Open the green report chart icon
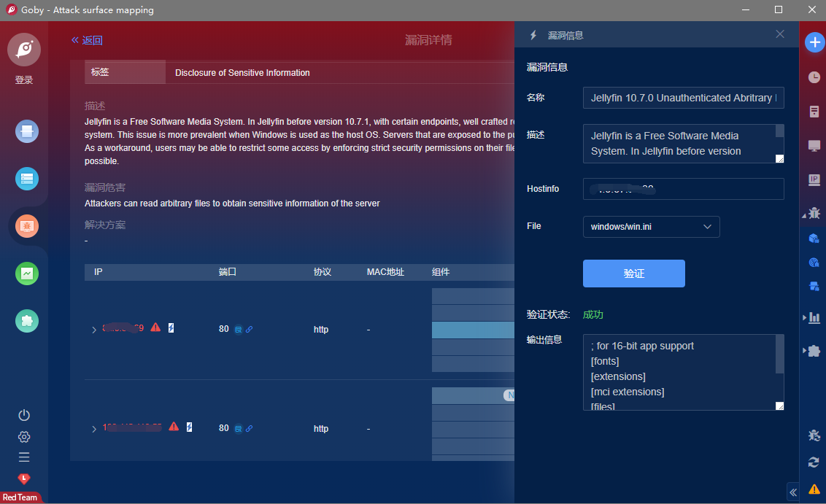The width and height of the screenshot is (826, 504). pos(27,274)
